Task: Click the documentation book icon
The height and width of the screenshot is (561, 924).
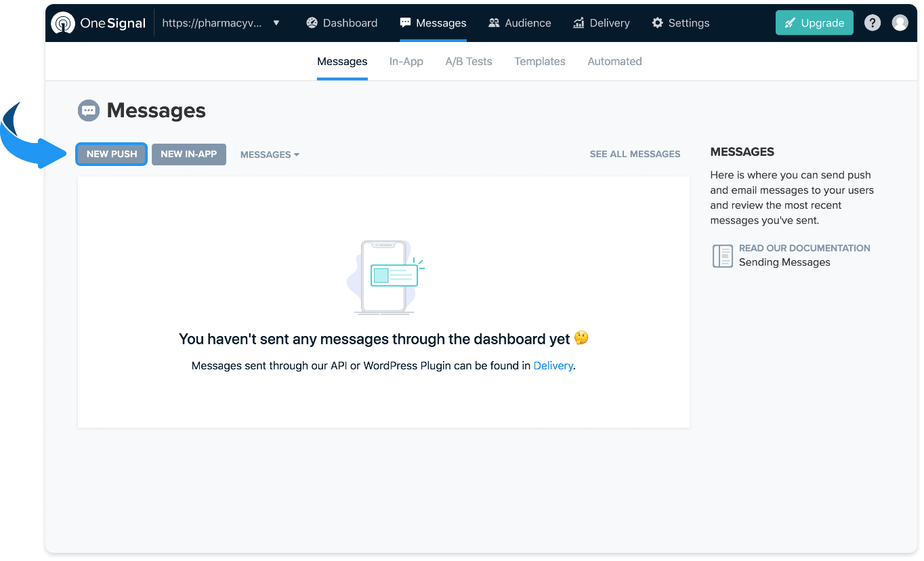Action: pos(722,256)
